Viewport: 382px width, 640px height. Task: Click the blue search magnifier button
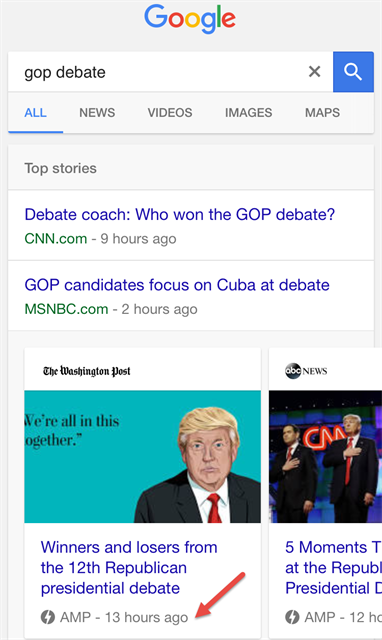[x=353, y=72]
